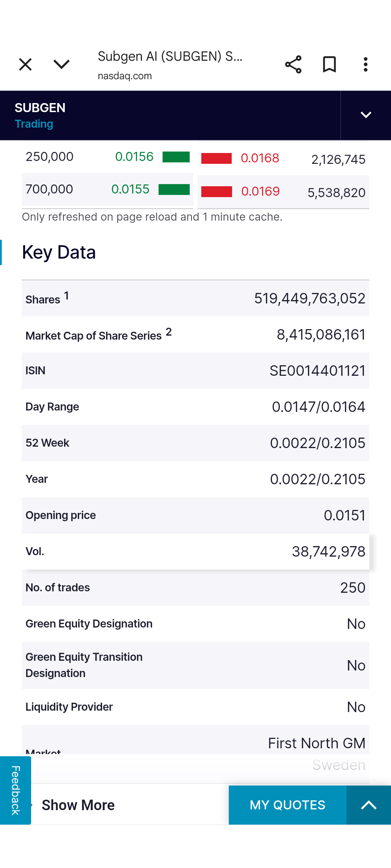The image size is (391, 868).
Task: Close the page with the X icon
Action: [x=25, y=64]
